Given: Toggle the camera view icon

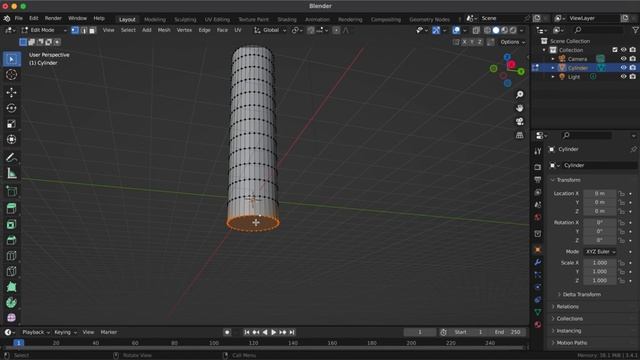Looking at the screenshot, I should click(520, 122).
